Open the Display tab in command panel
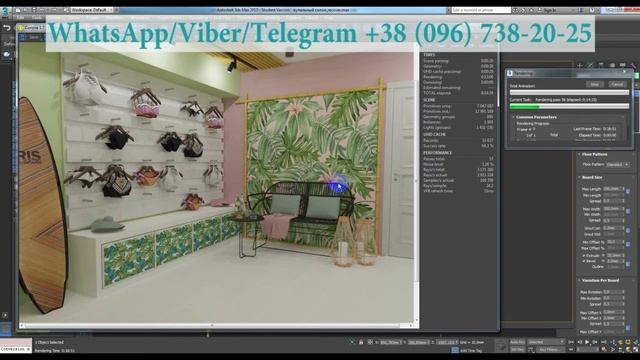The height and width of the screenshot is (360, 640). tap(622, 65)
